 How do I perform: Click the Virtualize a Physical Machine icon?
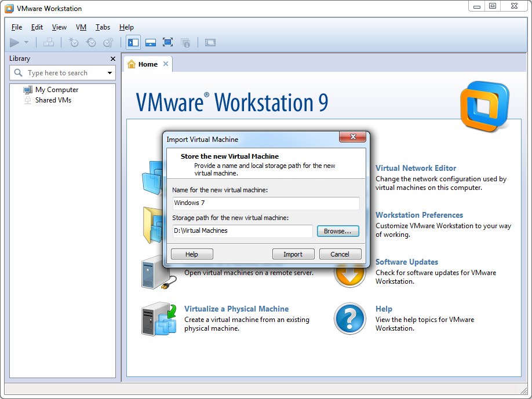click(x=159, y=319)
